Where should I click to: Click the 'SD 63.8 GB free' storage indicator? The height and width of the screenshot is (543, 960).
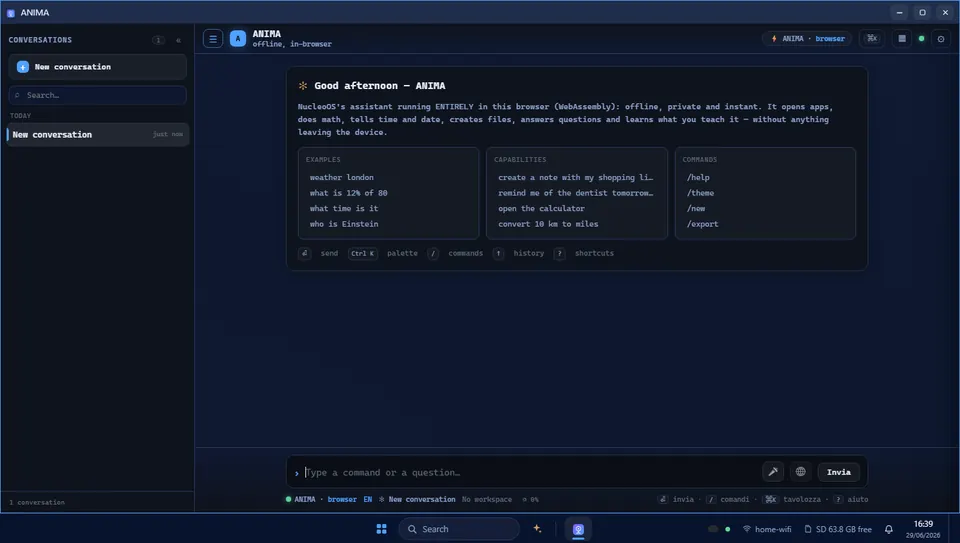tap(838, 530)
